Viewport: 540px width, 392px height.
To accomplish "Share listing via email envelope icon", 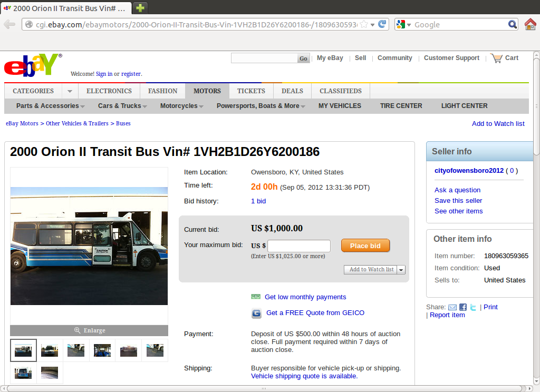I will point(452,307).
